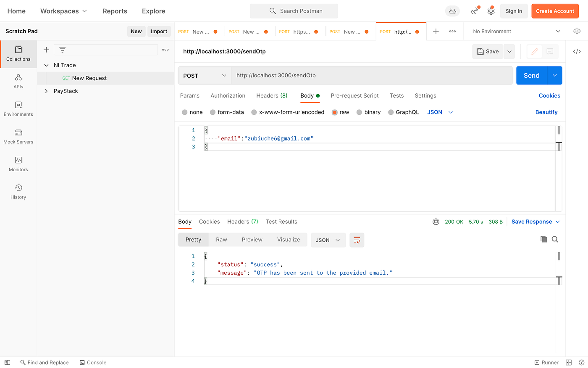Screen dimensions: 588x368
Task: Collapse the NI Trade collection
Action: click(46, 65)
